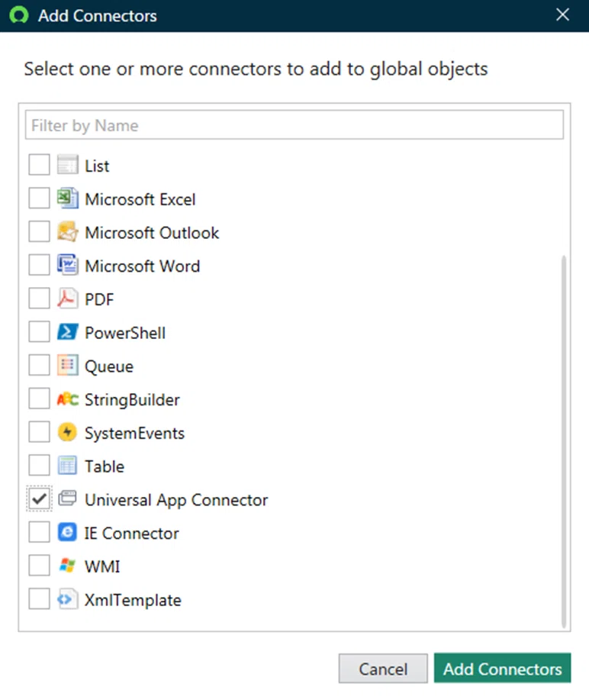Click the List connector icon

pyautogui.click(x=68, y=165)
